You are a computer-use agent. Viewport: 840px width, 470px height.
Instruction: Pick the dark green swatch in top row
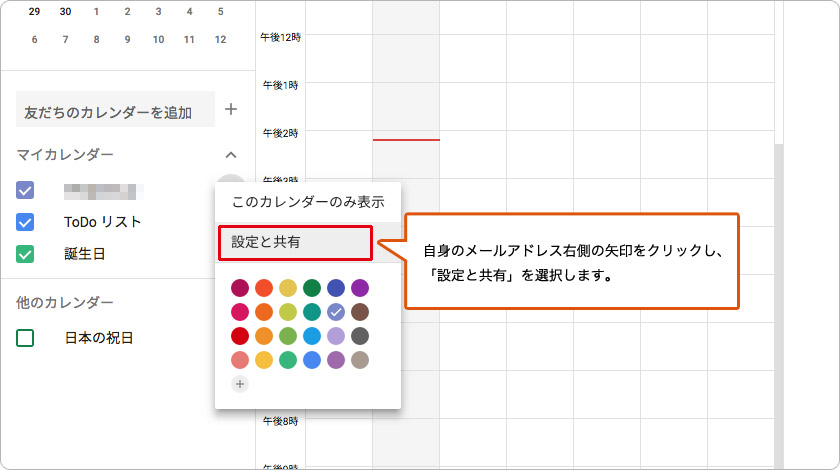point(312,288)
